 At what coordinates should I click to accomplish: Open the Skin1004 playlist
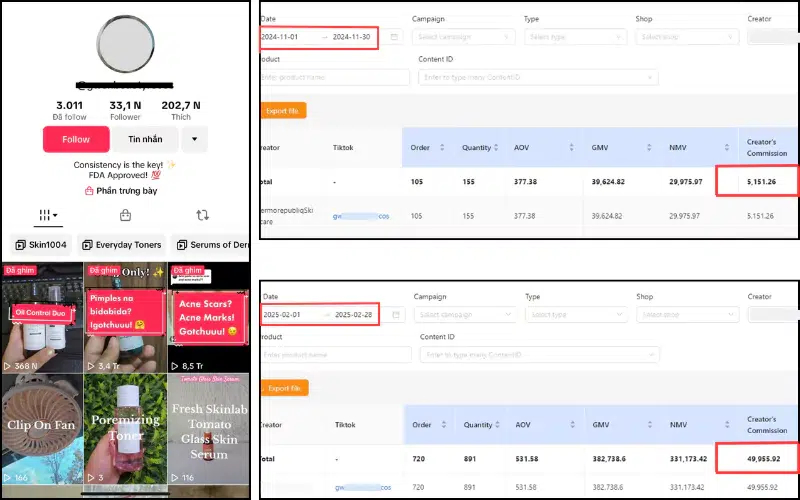point(41,245)
